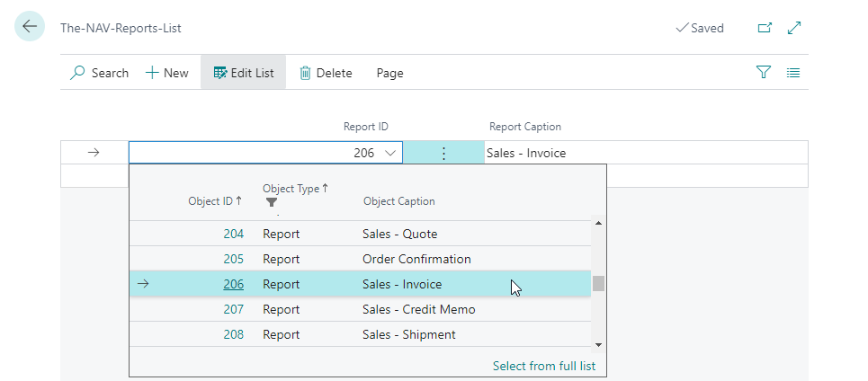Delete the selected row
The image size is (868, 381).
click(x=326, y=73)
